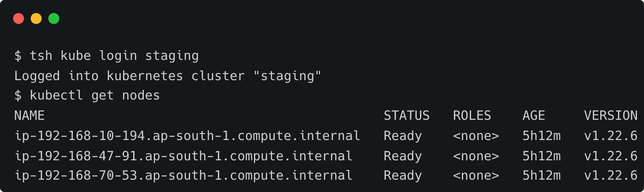Select the ROLES column header
Image resolution: width=644 pixels, height=192 pixels.
pyautogui.click(x=472, y=115)
